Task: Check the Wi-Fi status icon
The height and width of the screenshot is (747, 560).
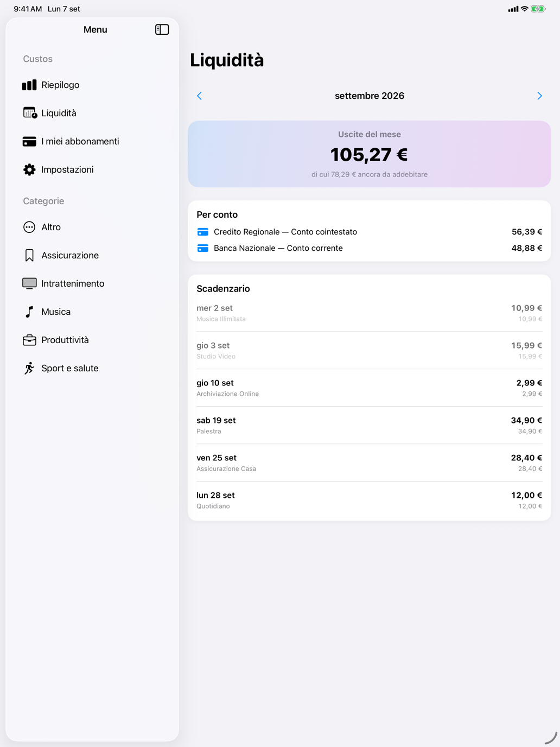Action: 524,9
